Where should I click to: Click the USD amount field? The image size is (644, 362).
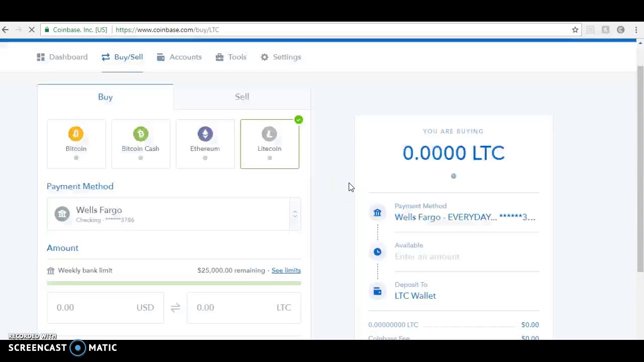[x=105, y=308]
